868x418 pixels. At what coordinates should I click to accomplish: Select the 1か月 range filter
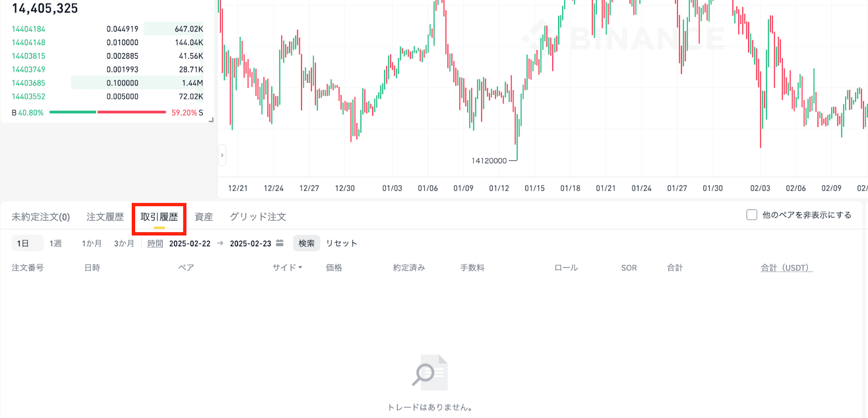pos(92,243)
